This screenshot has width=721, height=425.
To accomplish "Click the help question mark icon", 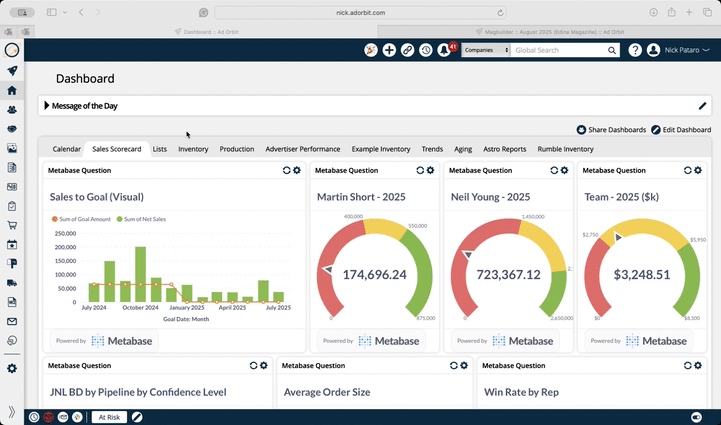I will [x=635, y=50].
